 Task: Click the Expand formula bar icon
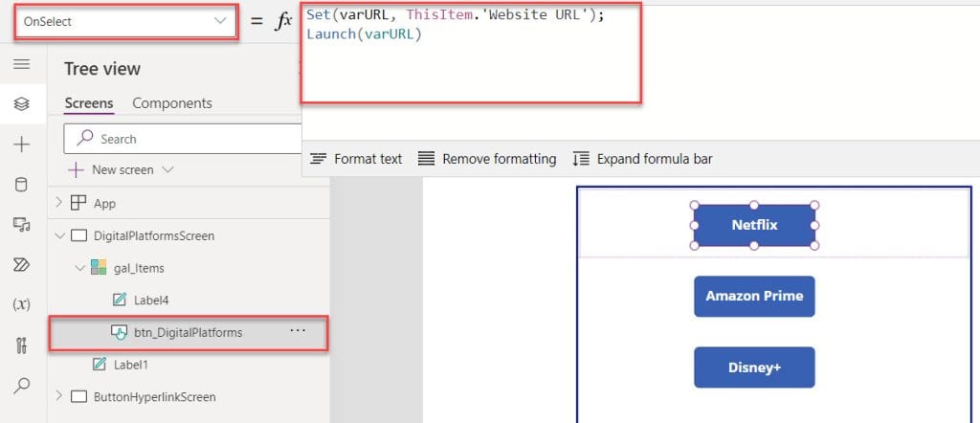coord(581,159)
